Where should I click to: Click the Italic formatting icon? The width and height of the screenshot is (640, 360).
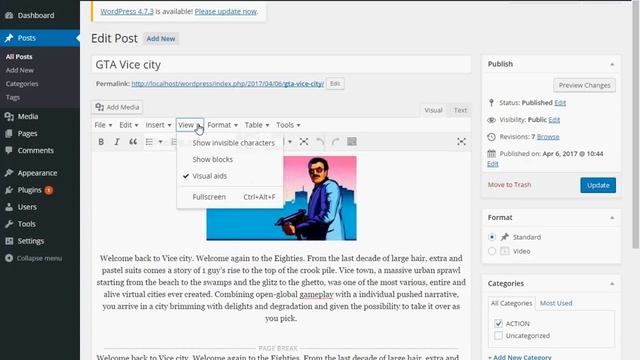tap(117, 142)
